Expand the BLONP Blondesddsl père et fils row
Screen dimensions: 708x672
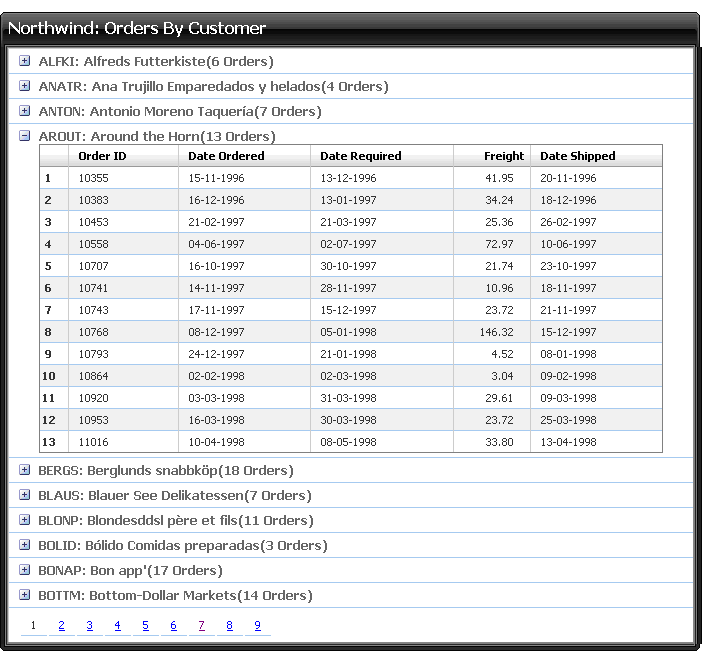click(x=25, y=520)
